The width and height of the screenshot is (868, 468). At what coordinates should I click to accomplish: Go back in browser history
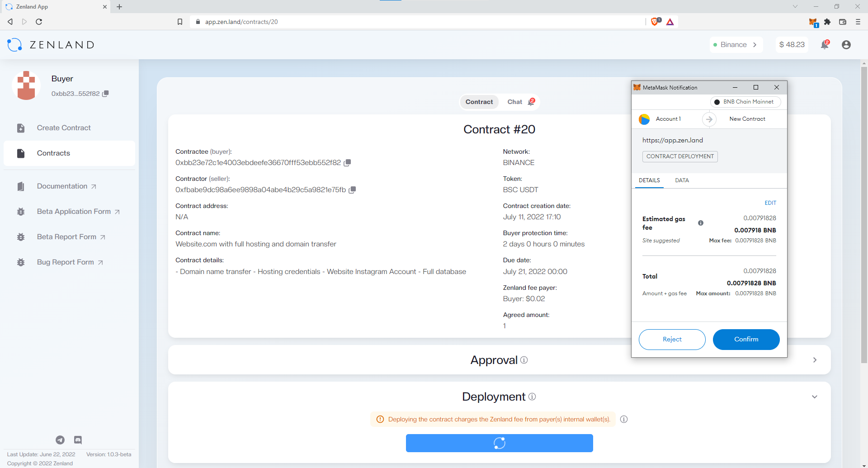(x=10, y=22)
